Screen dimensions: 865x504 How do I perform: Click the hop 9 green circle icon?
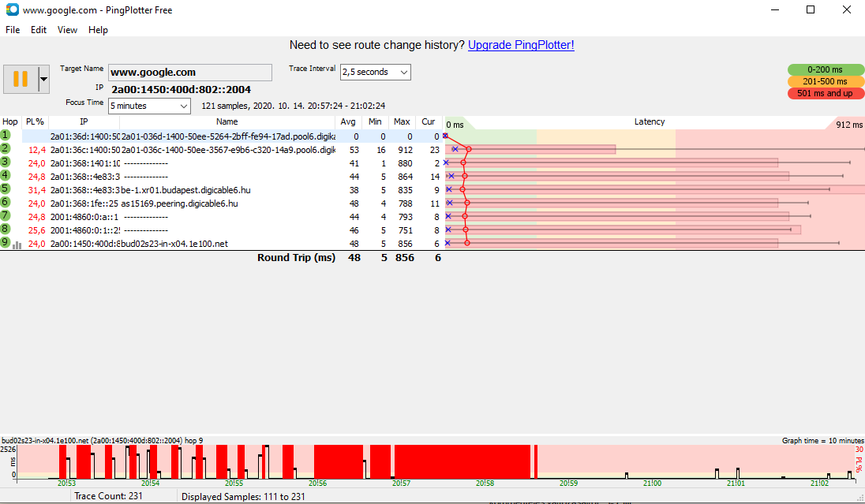pyautogui.click(x=6, y=242)
